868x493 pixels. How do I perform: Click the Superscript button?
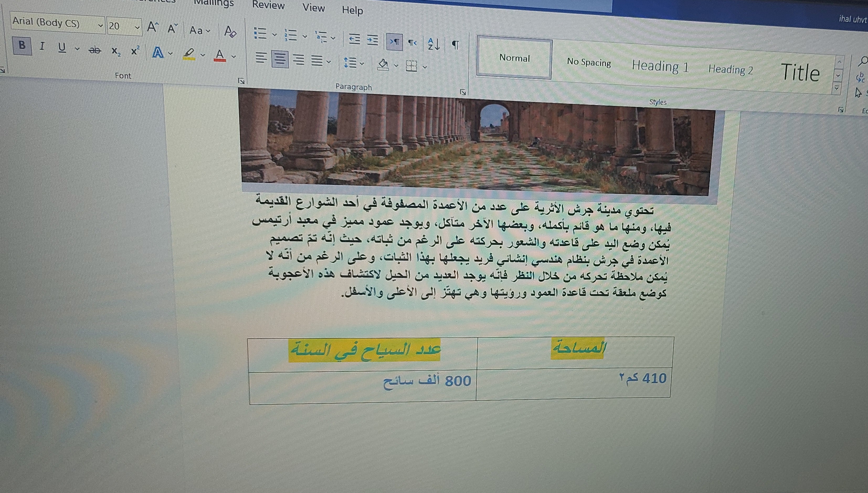pyautogui.click(x=135, y=51)
